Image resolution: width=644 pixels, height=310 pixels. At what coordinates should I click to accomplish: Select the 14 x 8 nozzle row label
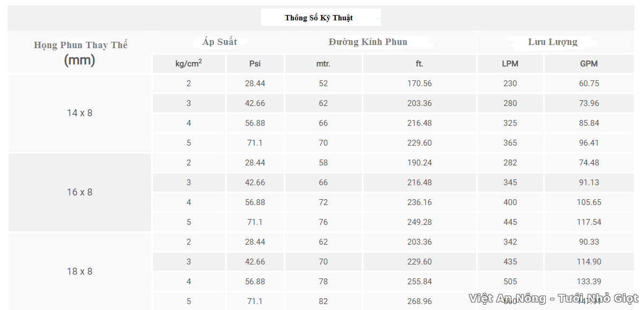(x=79, y=113)
